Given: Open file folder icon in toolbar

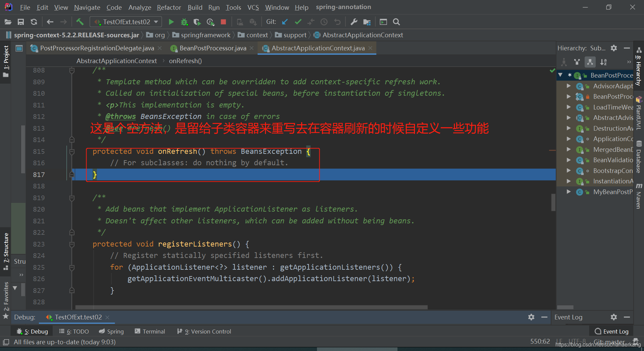Looking at the screenshot, I should pos(8,22).
